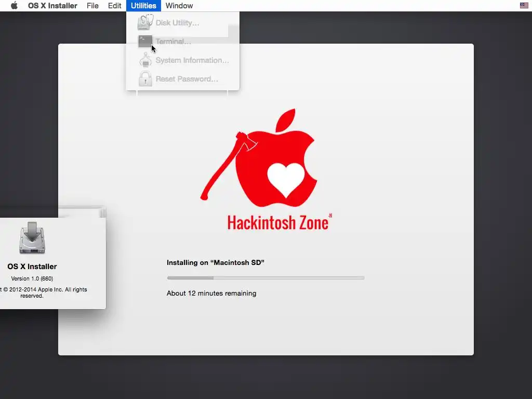
Task: Click the Apple copyright notice in About panel
Action: tap(44, 292)
